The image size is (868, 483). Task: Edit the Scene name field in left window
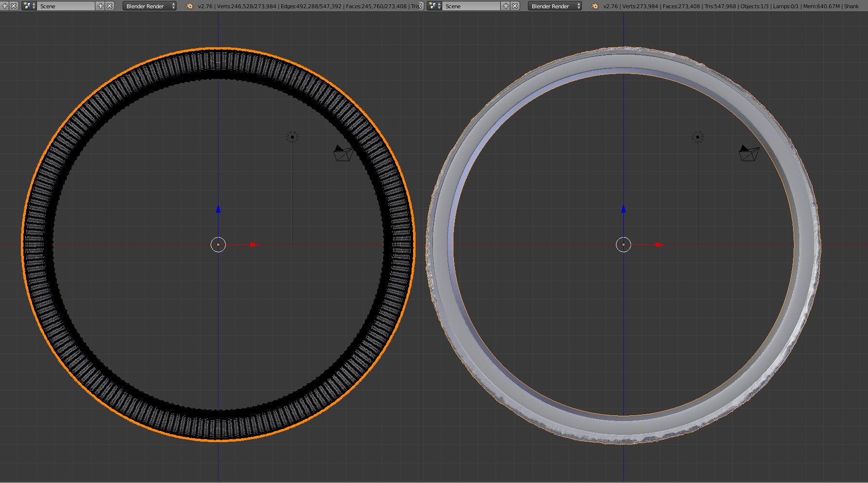click(66, 6)
